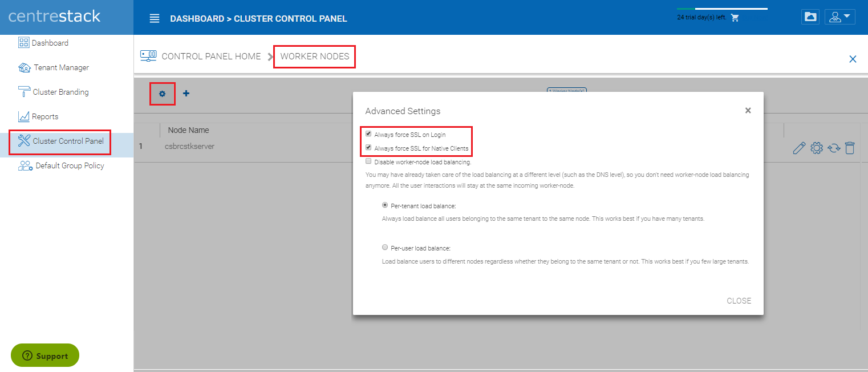Click CLOSE in Advanced Settings dialog

click(x=739, y=301)
